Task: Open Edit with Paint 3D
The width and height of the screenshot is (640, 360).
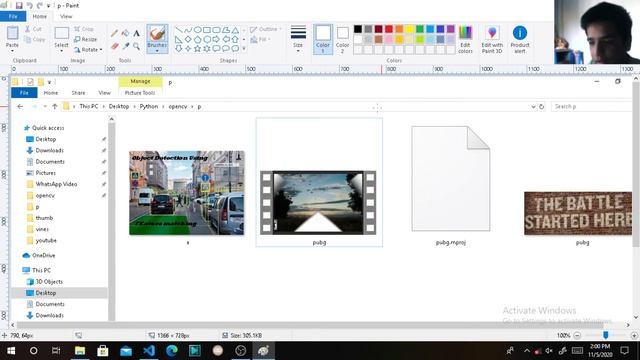Action: 492,39
